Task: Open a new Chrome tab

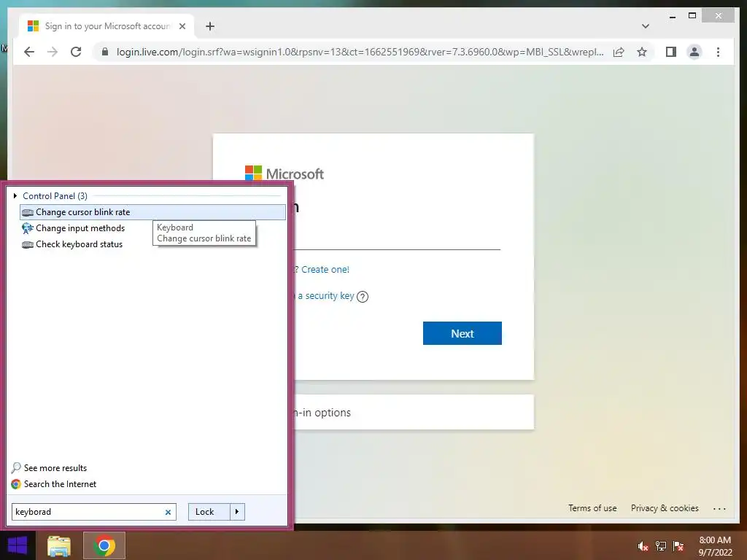Action: 209,26
